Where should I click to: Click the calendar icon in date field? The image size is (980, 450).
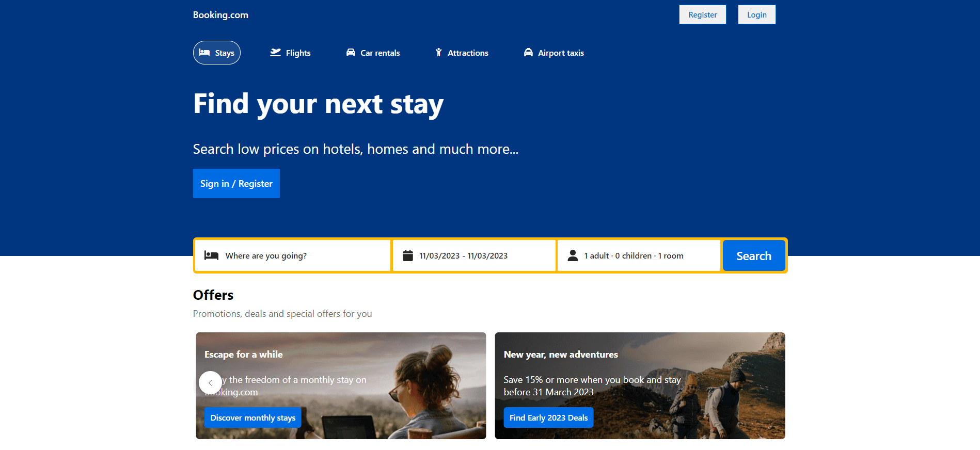[x=408, y=255]
